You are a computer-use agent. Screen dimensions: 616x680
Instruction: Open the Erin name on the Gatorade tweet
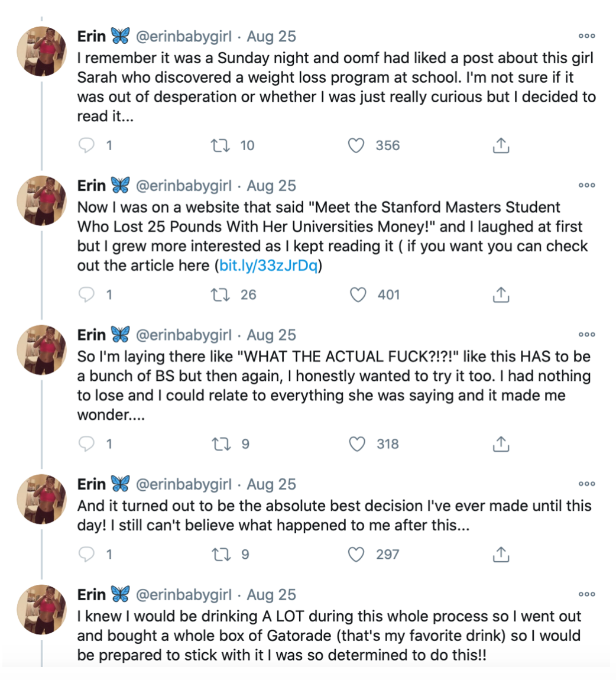[x=92, y=595]
